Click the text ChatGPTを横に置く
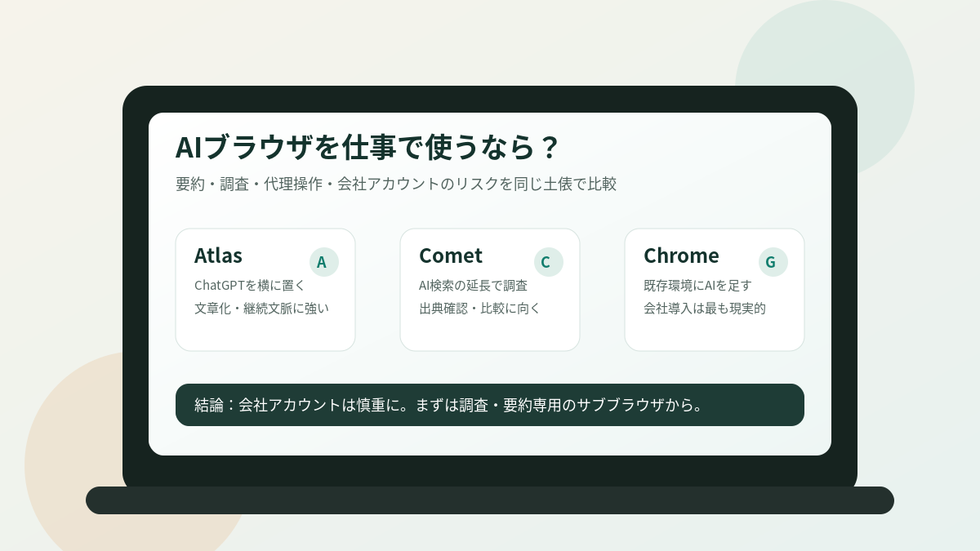 [250, 286]
